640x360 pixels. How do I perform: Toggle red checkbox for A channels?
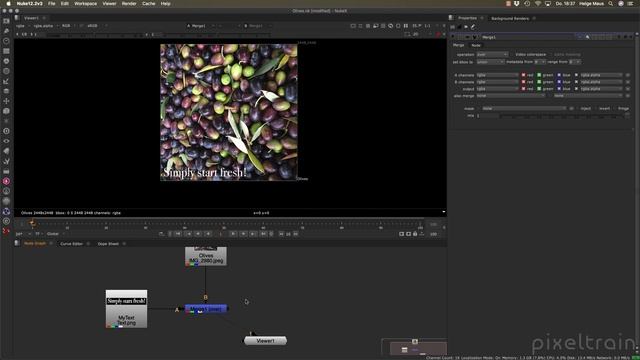pos(523,75)
